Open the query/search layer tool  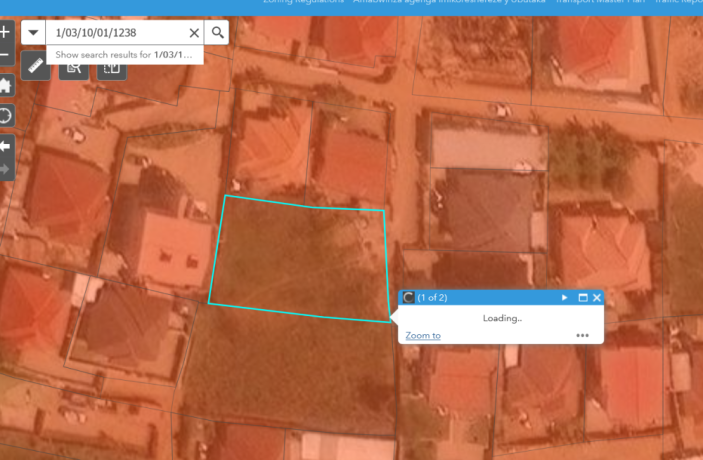74,72
